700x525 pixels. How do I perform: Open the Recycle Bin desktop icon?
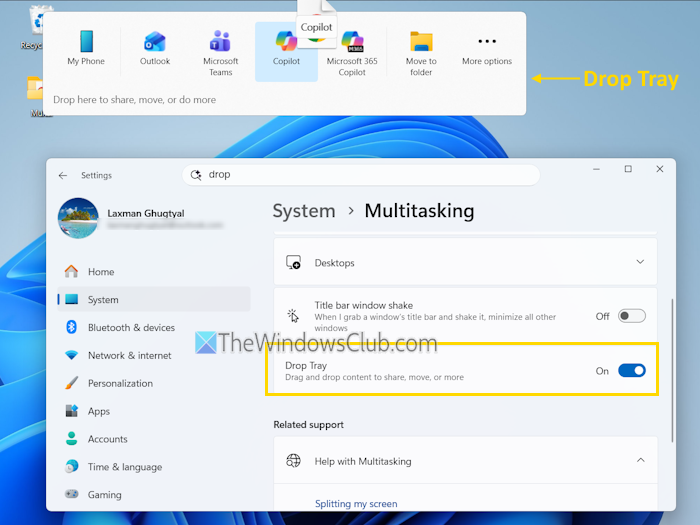click(37, 27)
